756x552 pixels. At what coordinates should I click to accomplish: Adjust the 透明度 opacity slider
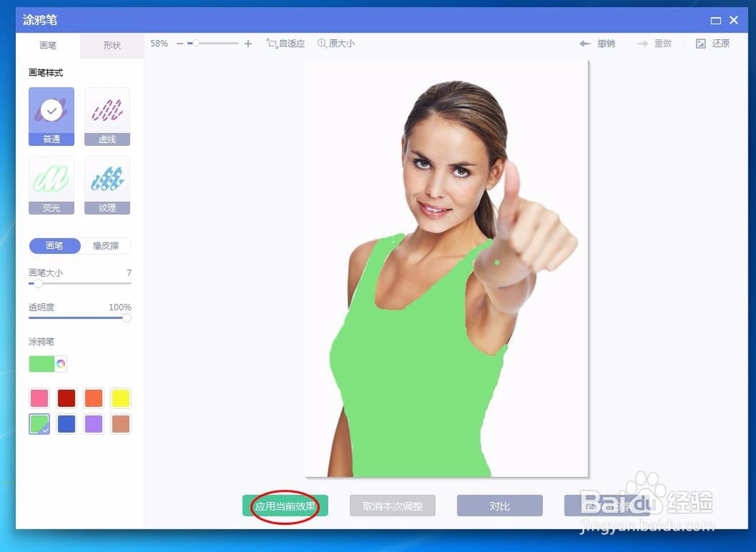[80, 318]
